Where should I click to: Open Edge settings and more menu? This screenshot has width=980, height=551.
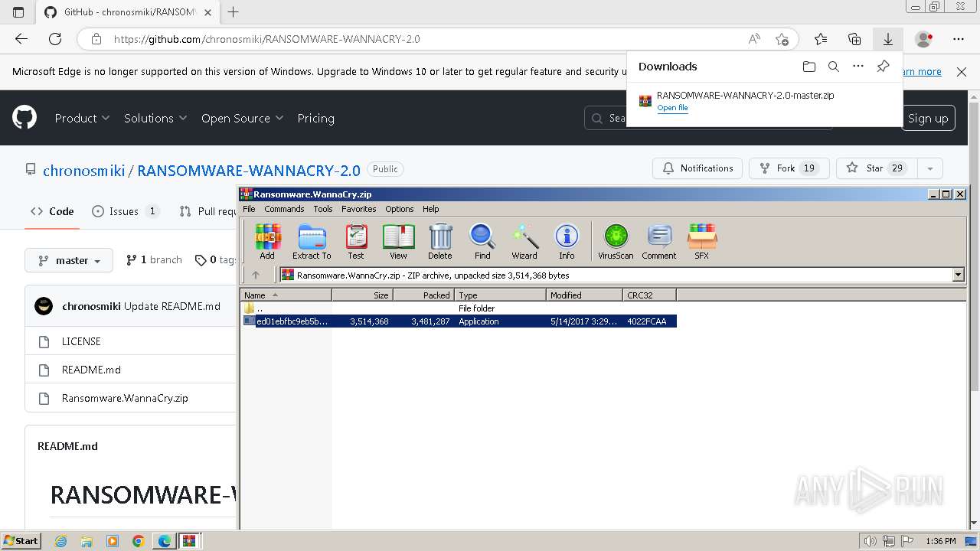[x=959, y=39]
